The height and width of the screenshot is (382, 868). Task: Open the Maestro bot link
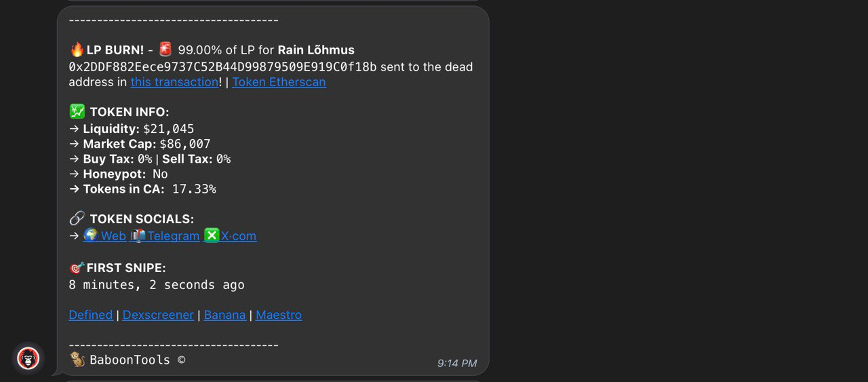[x=279, y=315]
